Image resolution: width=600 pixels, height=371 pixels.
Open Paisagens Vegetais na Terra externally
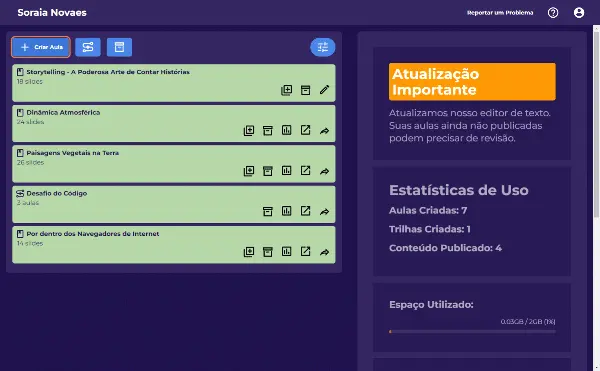[x=305, y=171]
